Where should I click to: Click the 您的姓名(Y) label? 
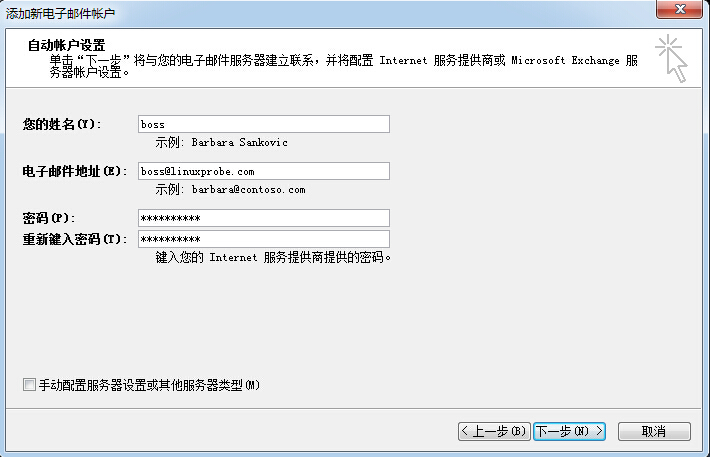pos(62,124)
